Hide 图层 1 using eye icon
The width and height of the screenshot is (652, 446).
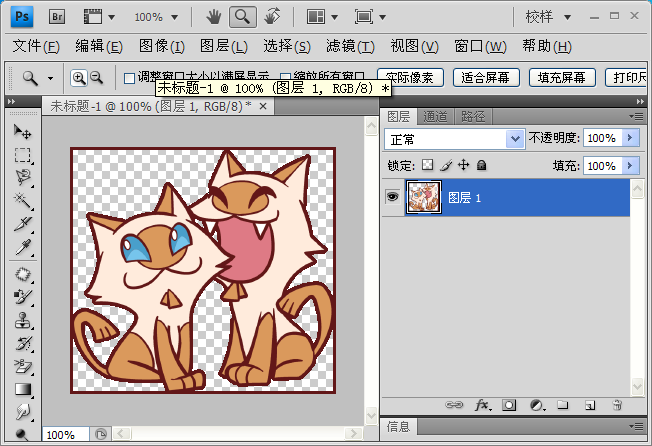(392, 196)
